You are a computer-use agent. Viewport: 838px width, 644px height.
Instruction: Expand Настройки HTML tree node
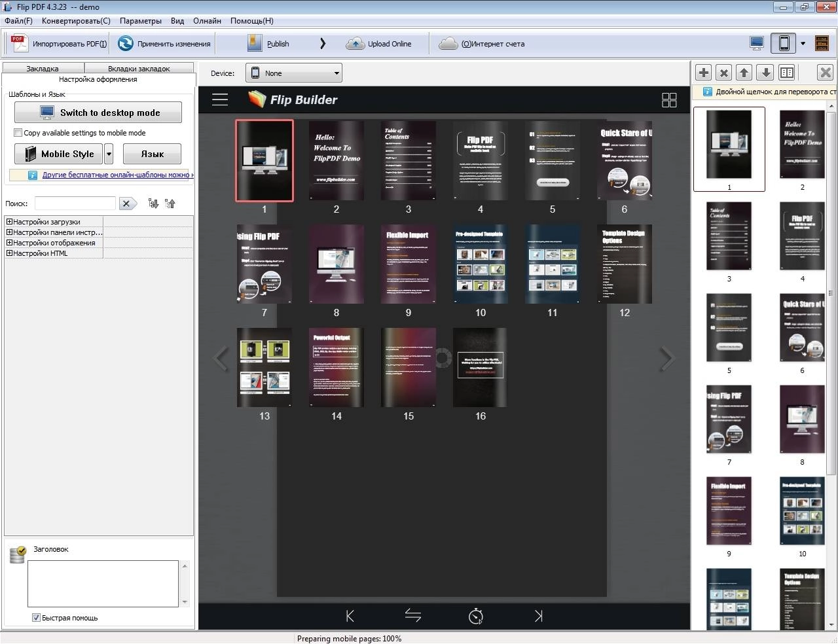click(x=10, y=253)
